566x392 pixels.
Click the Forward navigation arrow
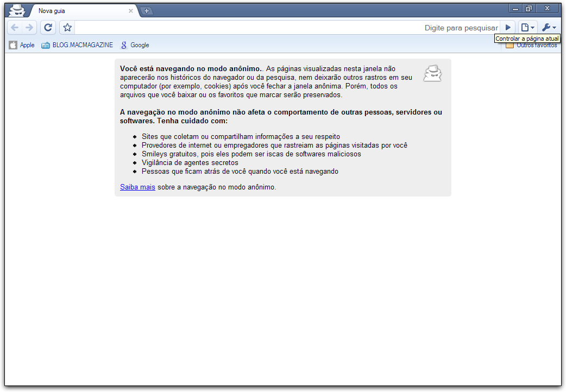tap(29, 28)
